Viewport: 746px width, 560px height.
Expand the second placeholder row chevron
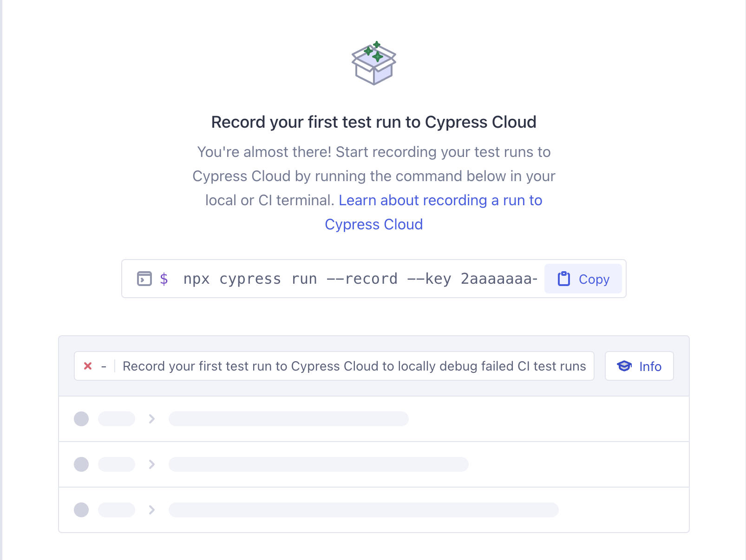coord(151,464)
